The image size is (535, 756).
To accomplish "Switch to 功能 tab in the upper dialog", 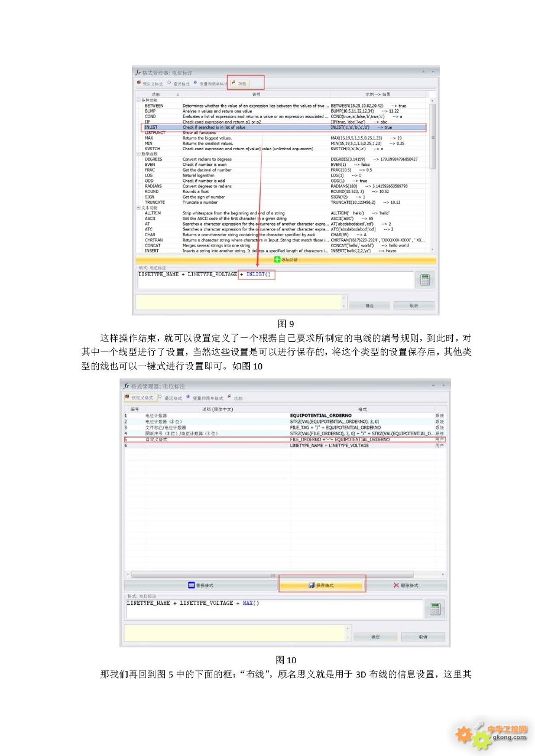I will point(239,83).
